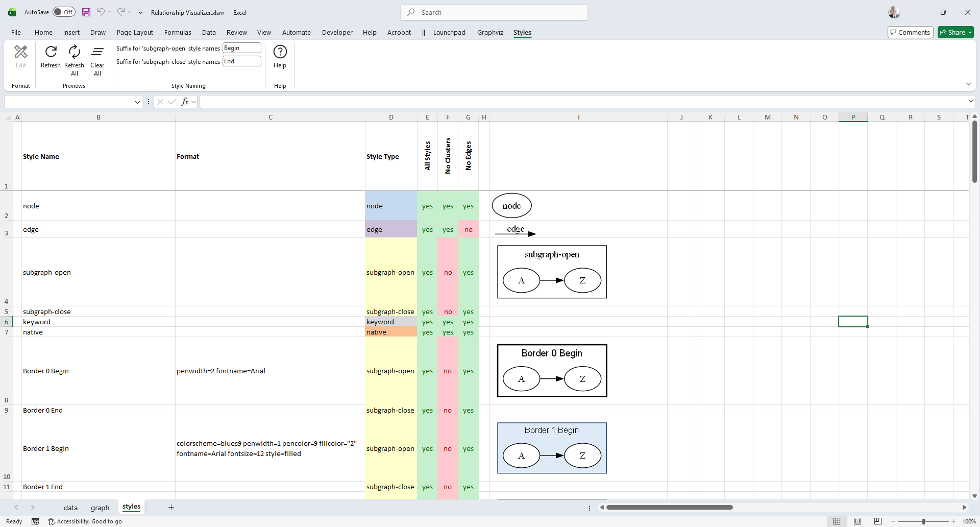
Task: Click the Insert Function fx icon
Action: coord(185,102)
